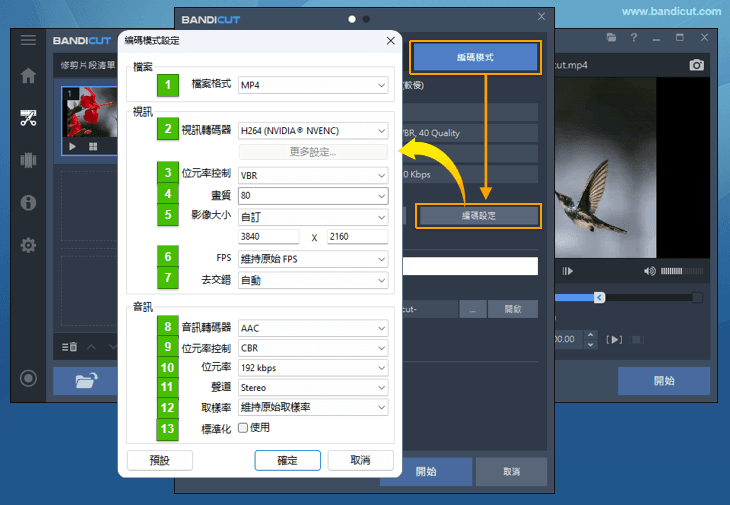Mute audio with the speaker icon
Screen dimensions: 730x505
649,271
